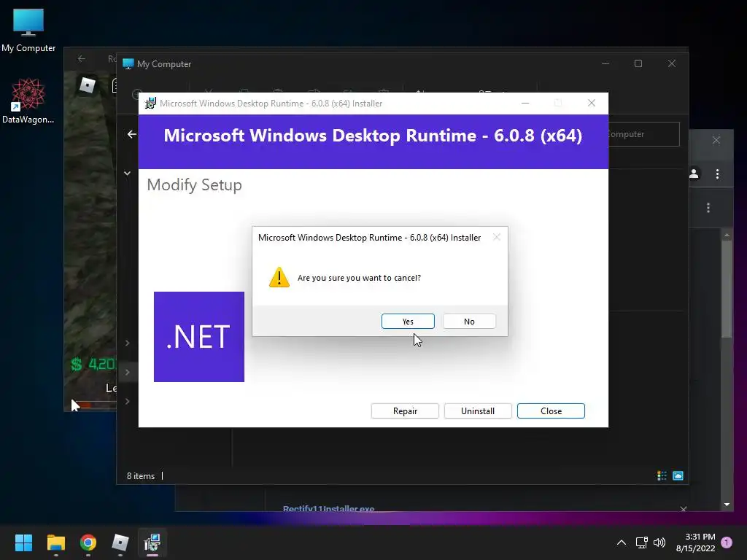
Task: Minimize the Desktop Runtime installer window
Action: point(525,103)
